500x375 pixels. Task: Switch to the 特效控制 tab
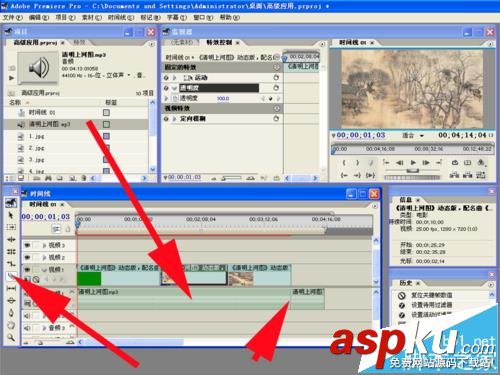[219, 42]
